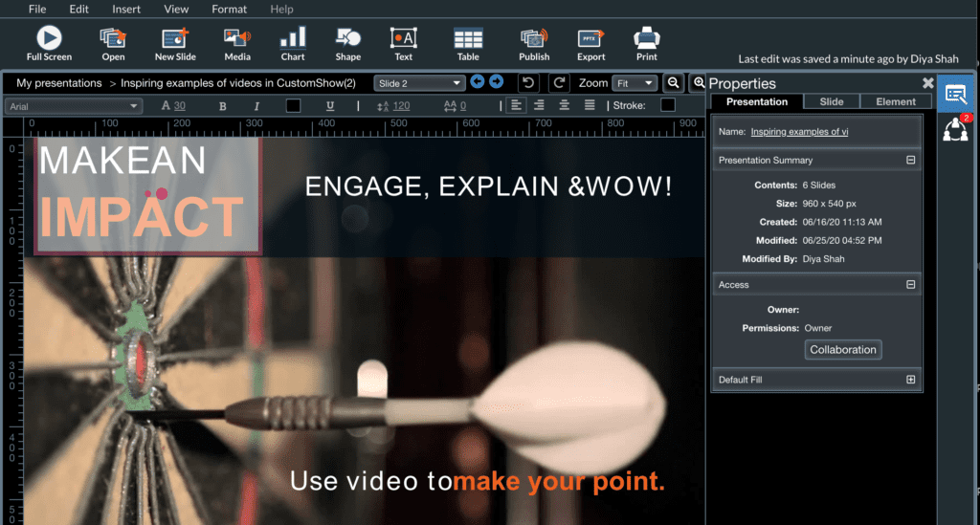Toggle italic formatting
This screenshot has height=525, width=980.
256,106
